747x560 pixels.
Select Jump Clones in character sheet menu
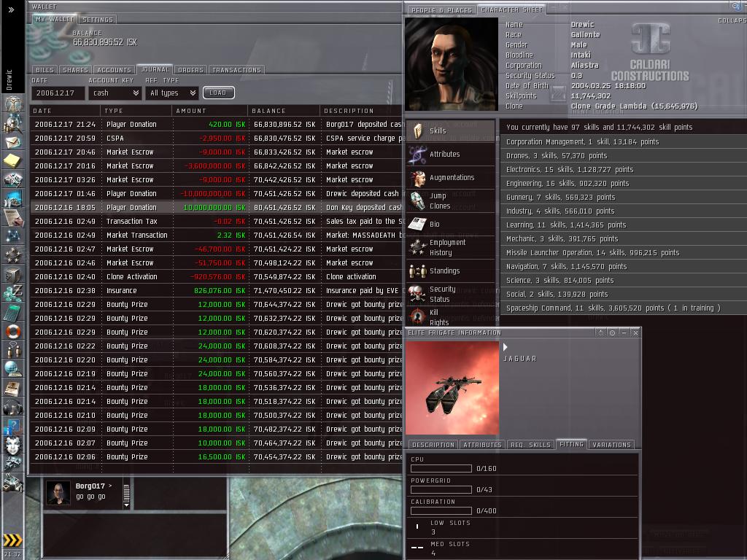coord(451,201)
